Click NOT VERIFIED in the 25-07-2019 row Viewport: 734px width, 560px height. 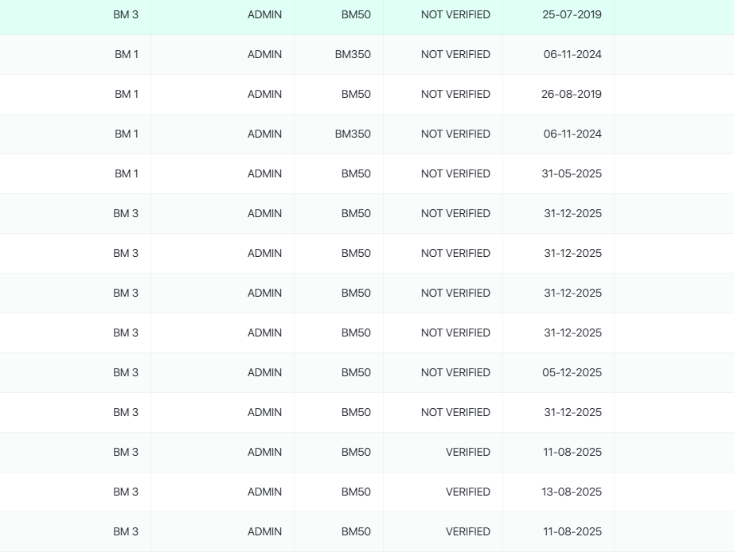click(x=455, y=14)
